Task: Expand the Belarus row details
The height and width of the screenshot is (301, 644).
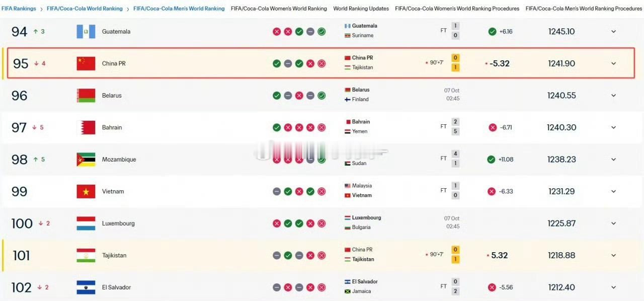Action: [613, 96]
